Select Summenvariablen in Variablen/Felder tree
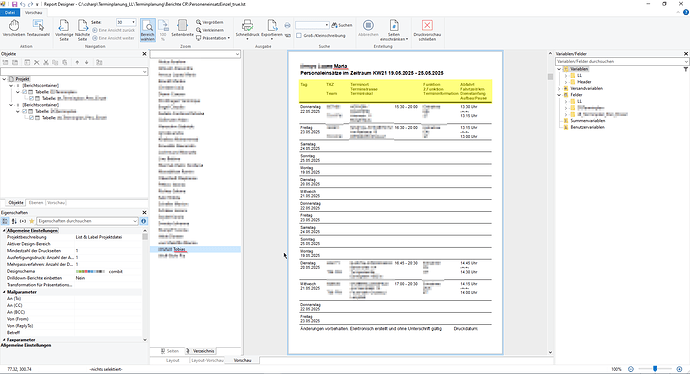This screenshot has width=690, height=374. (x=587, y=121)
